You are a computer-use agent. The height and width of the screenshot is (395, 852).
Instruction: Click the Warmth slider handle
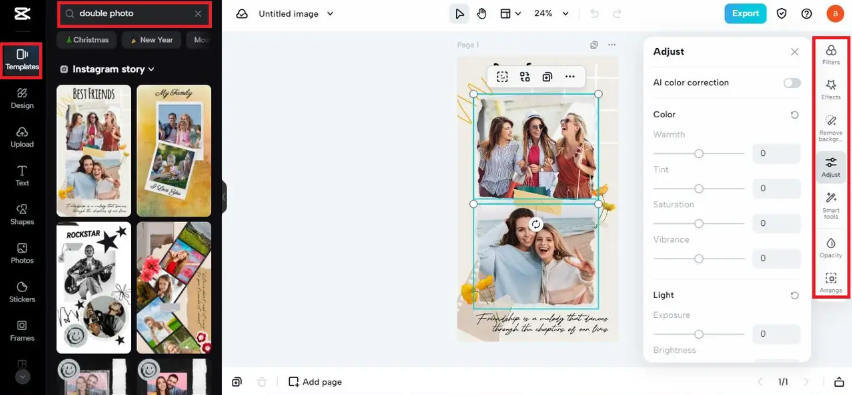(x=699, y=154)
